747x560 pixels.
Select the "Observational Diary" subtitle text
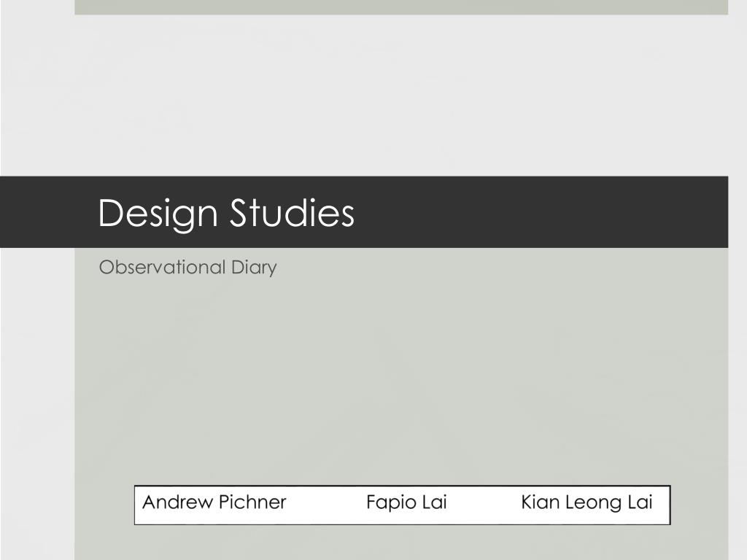187,268
